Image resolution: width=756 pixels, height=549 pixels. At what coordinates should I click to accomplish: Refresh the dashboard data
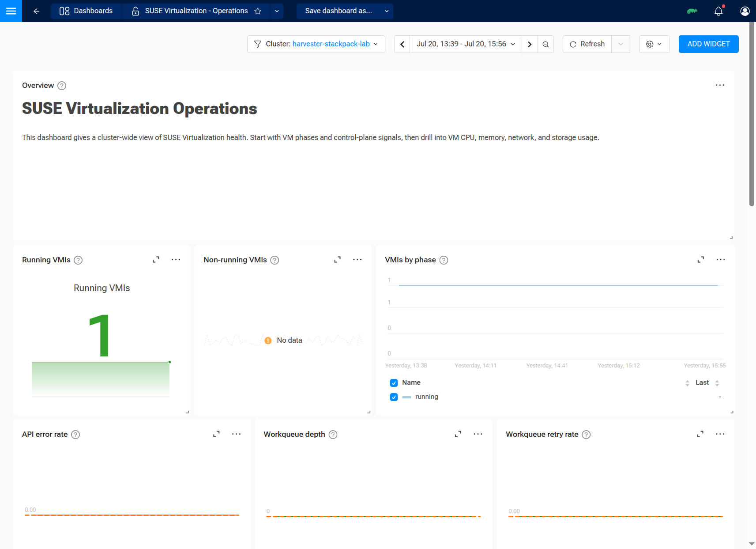[x=587, y=44]
